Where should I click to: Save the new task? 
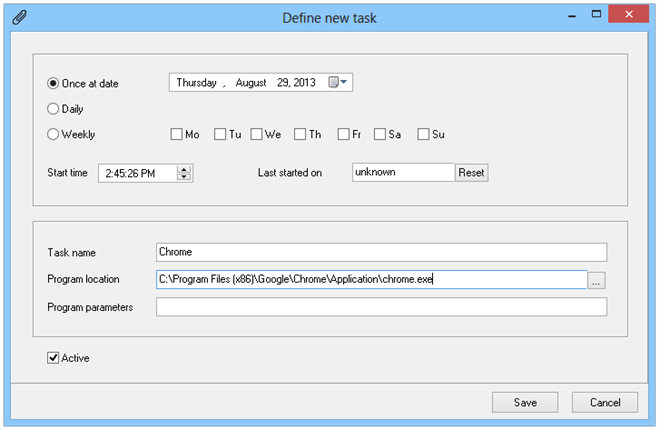tap(525, 403)
